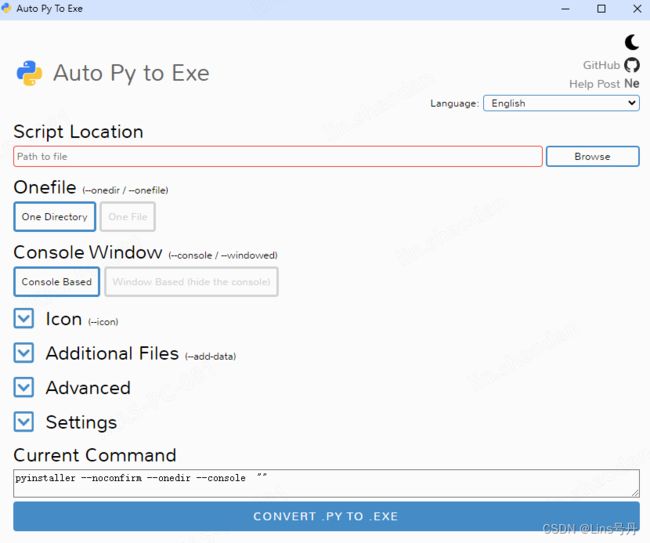Click the Current Command text area
Viewport: 650px width, 543px height.
(326, 483)
